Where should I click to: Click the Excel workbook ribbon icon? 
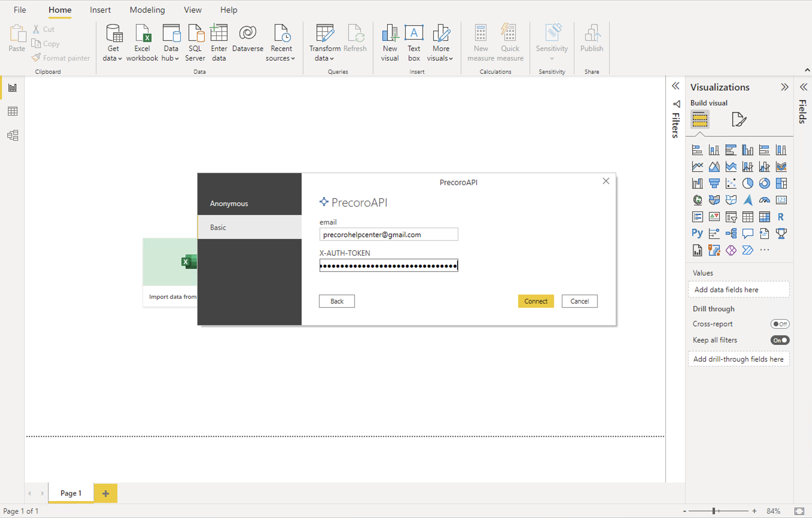(142, 43)
